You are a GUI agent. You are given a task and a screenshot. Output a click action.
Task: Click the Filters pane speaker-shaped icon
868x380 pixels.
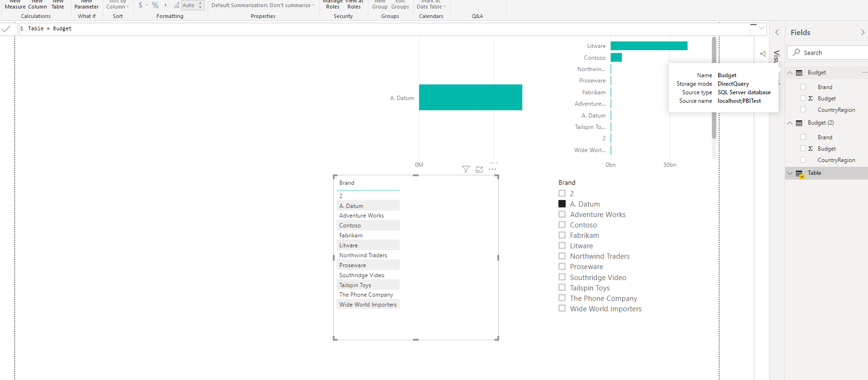pyautogui.click(x=763, y=54)
